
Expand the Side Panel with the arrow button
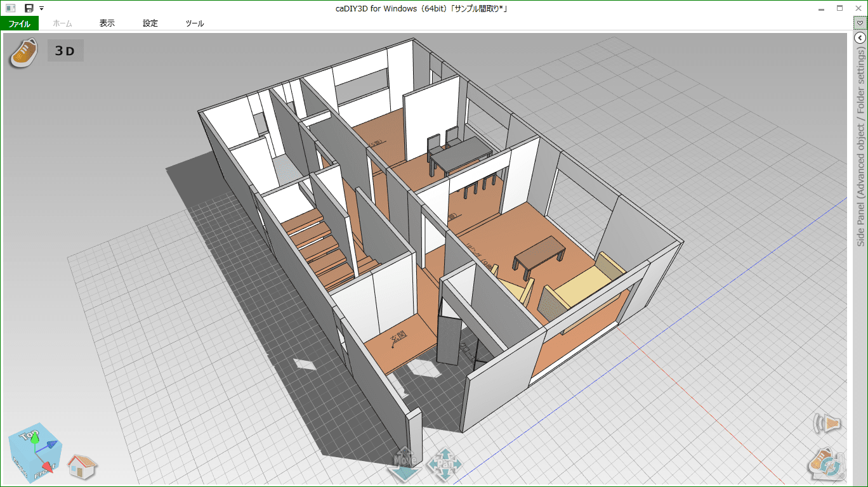(860, 38)
